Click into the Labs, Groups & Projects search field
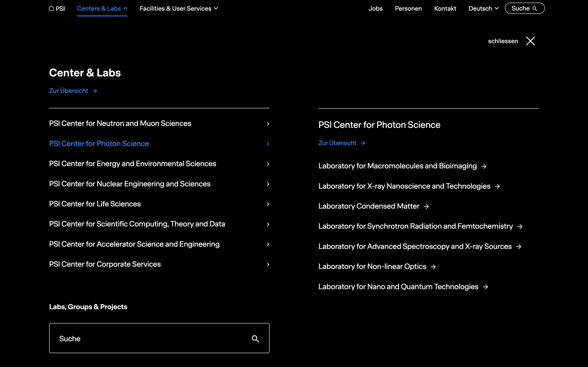The width and height of the screenshot is (588, 367). point(159,338)
